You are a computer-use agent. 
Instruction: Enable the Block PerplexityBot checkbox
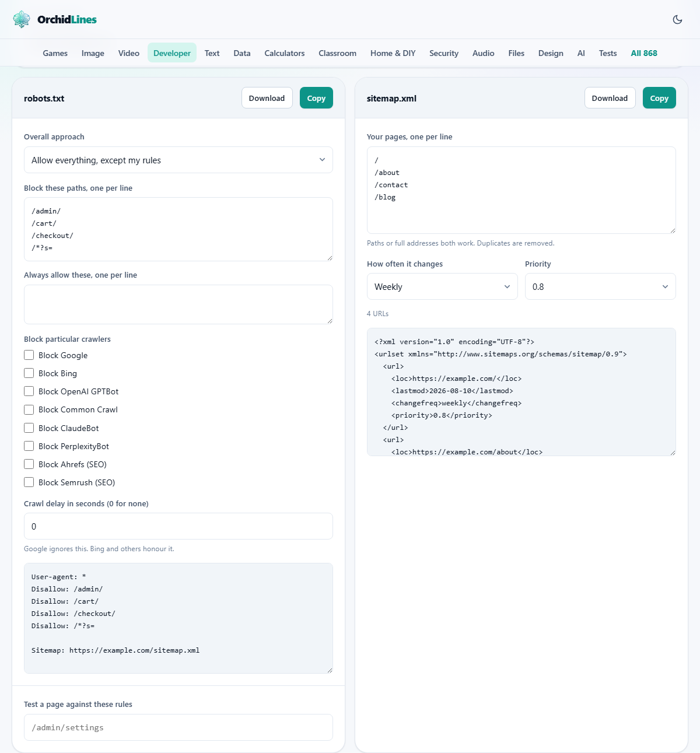[x=29, y=446]
